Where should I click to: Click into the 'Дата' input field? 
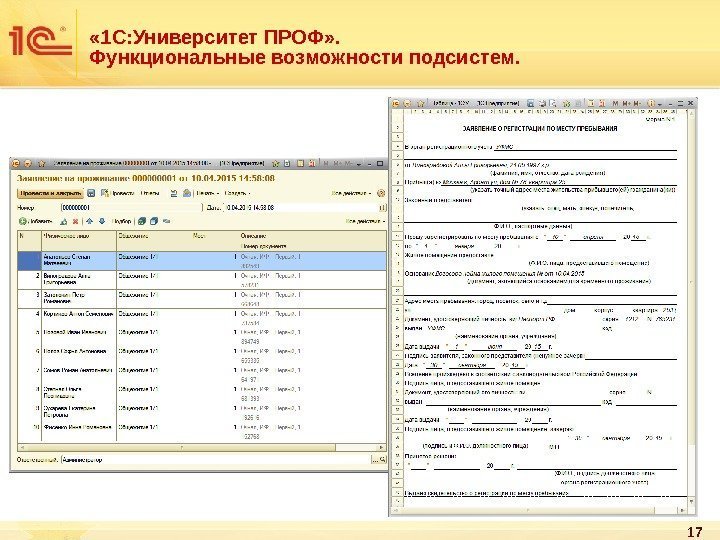click(x=301, y=208)
